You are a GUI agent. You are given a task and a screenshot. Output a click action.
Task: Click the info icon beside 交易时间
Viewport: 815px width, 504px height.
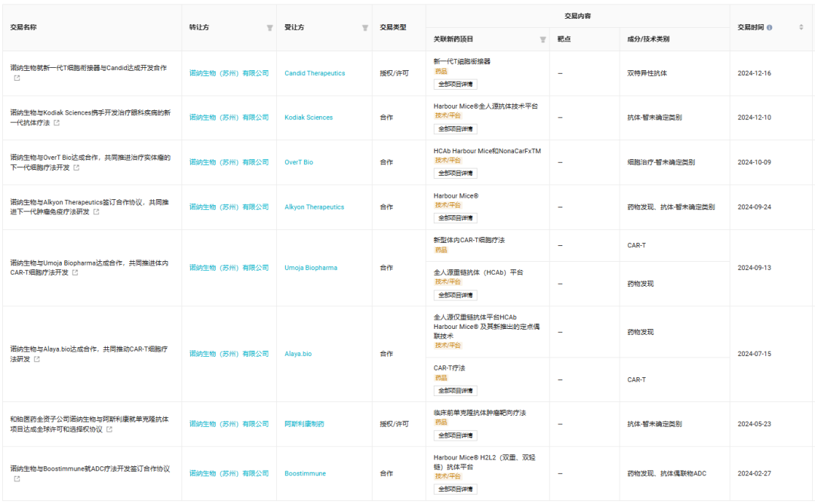[x=769, y=27]
